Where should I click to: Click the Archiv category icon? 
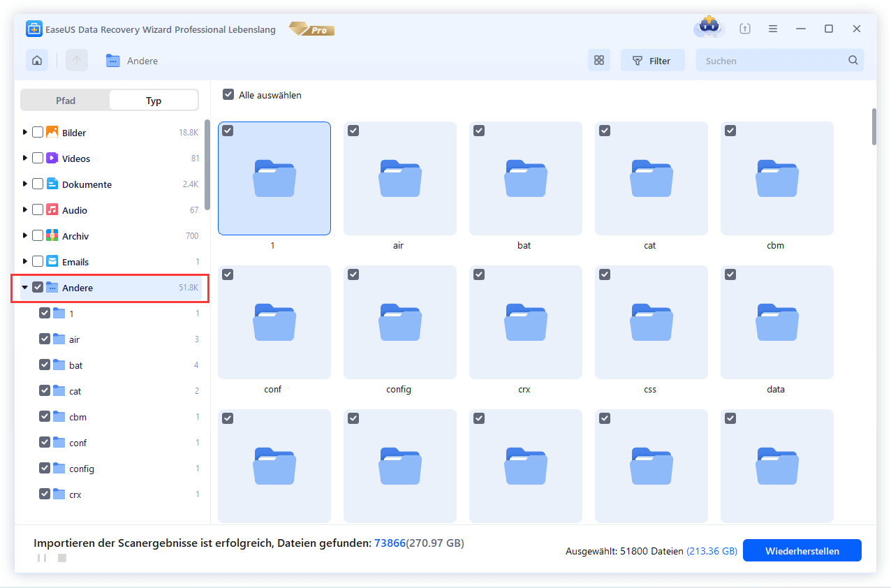click(52, 235)
